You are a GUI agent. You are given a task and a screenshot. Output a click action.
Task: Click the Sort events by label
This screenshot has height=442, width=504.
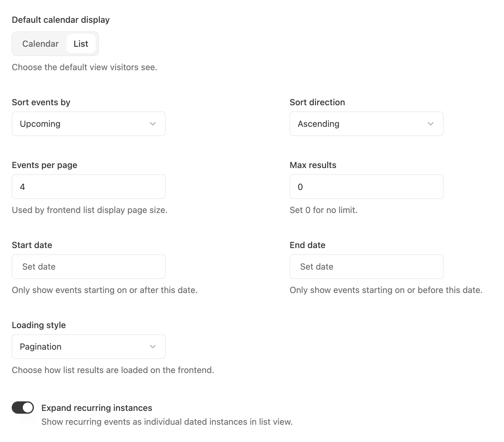coord(41,102)
